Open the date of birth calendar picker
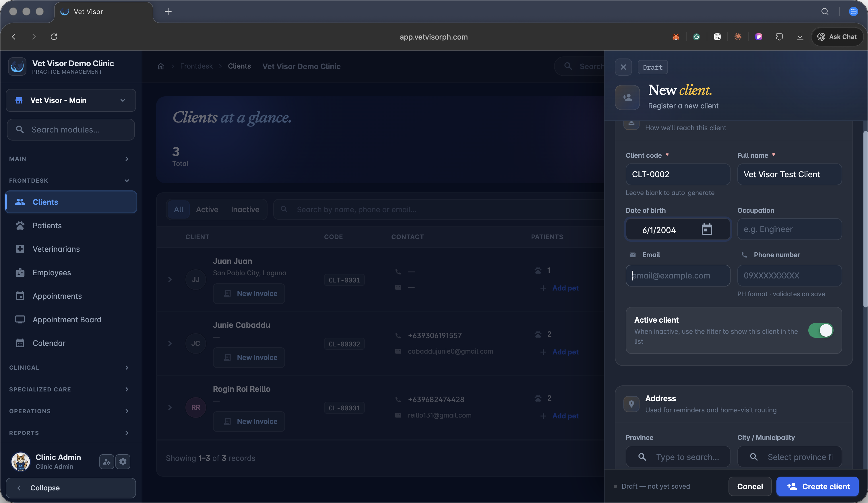868x503 pixels. 706,229
